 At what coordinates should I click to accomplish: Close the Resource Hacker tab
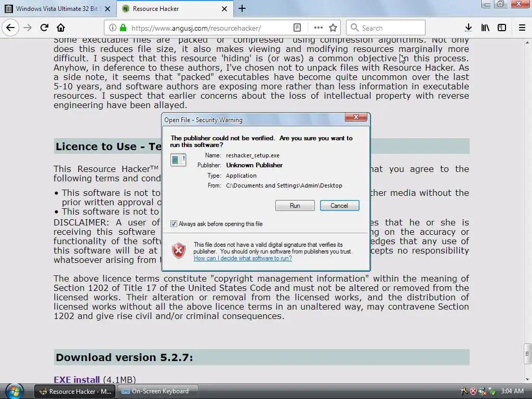224,9
